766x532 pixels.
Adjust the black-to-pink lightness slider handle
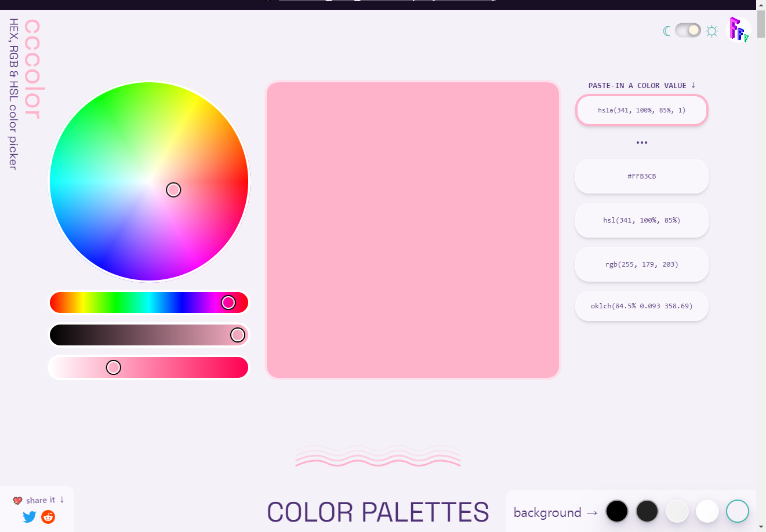(x=238, y=335)
